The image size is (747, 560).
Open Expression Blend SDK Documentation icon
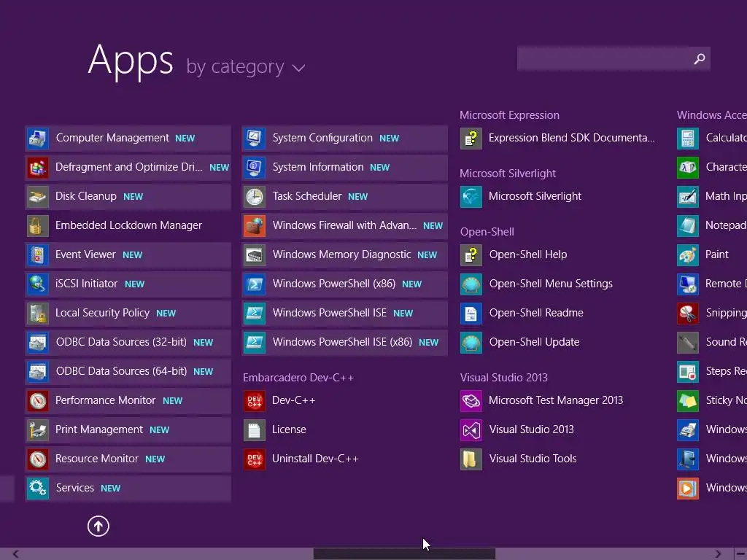(471, 138)
